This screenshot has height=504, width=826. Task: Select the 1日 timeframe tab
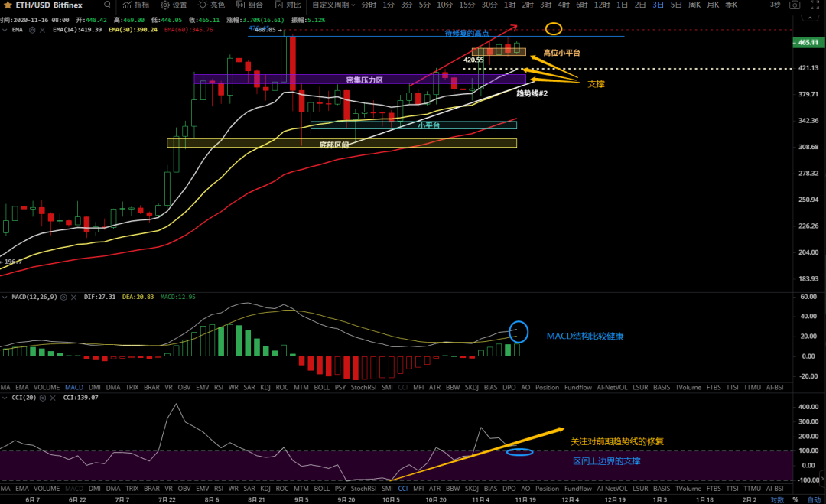click(x=622, y=5)
